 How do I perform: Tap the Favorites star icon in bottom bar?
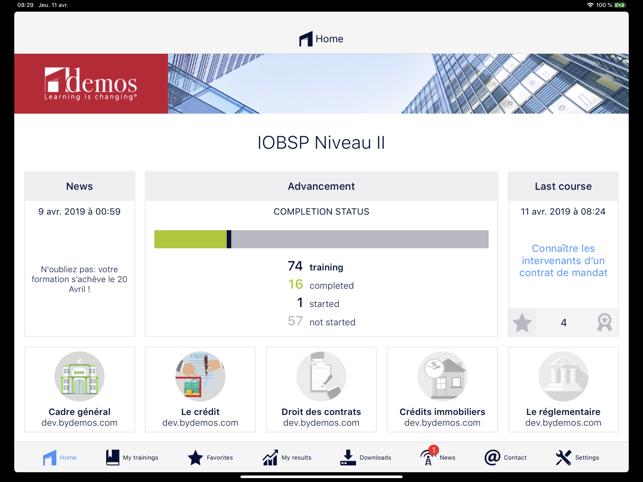pyautogui.click(x=195, y=457)
